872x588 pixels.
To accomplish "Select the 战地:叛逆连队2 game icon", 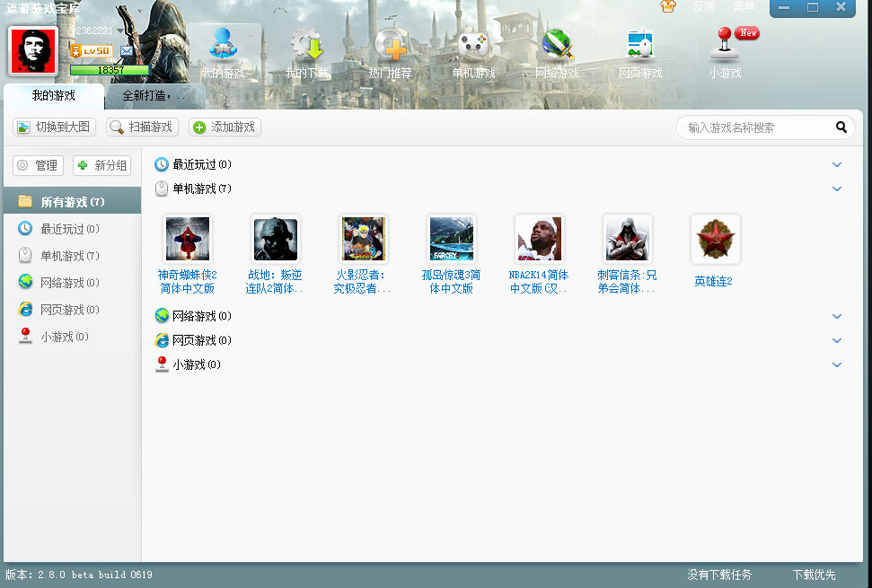I will coord(276,239).
